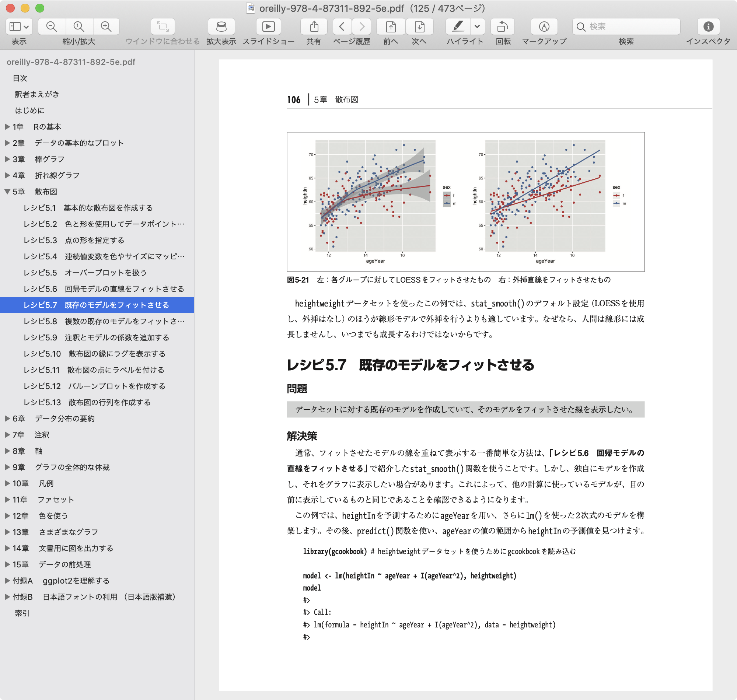Click the 次へ next page icon
Screen dimensions: 737x700
pos(419,27)
